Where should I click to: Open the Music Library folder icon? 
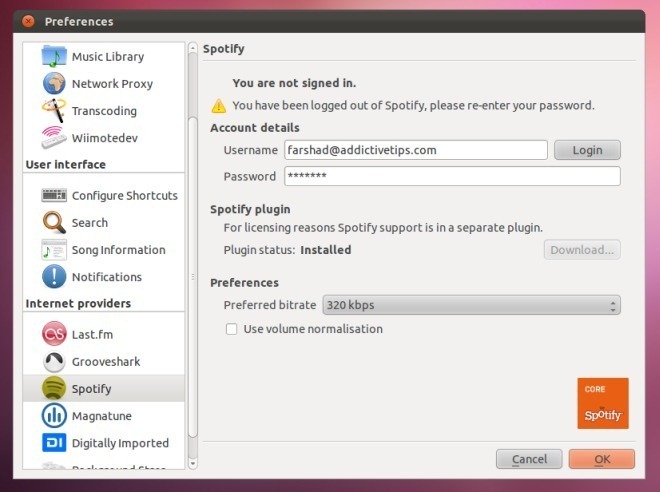pos(54,56)
